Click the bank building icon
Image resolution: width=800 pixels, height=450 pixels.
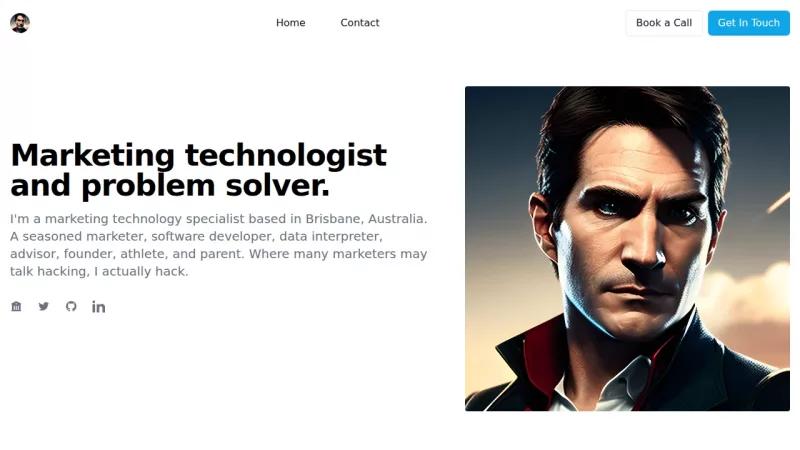(x=16, y=306)
